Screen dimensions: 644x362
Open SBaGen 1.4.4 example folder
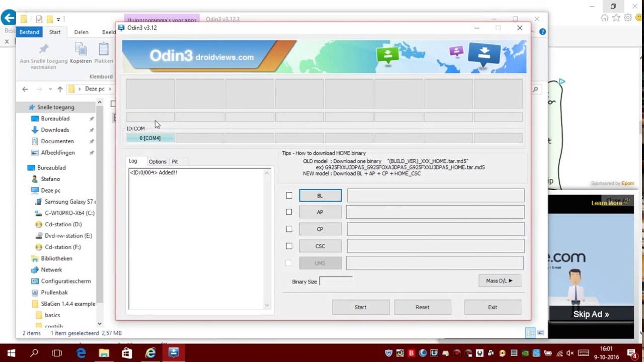click(68, 304)
